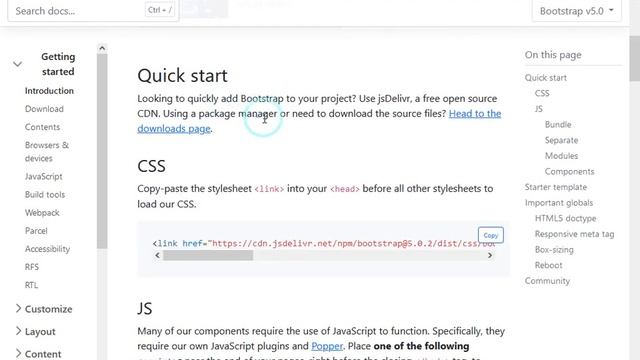Open the JavaScript sidebar link
640x360 pixels.
pyautogui.click(x=44, y=176)
